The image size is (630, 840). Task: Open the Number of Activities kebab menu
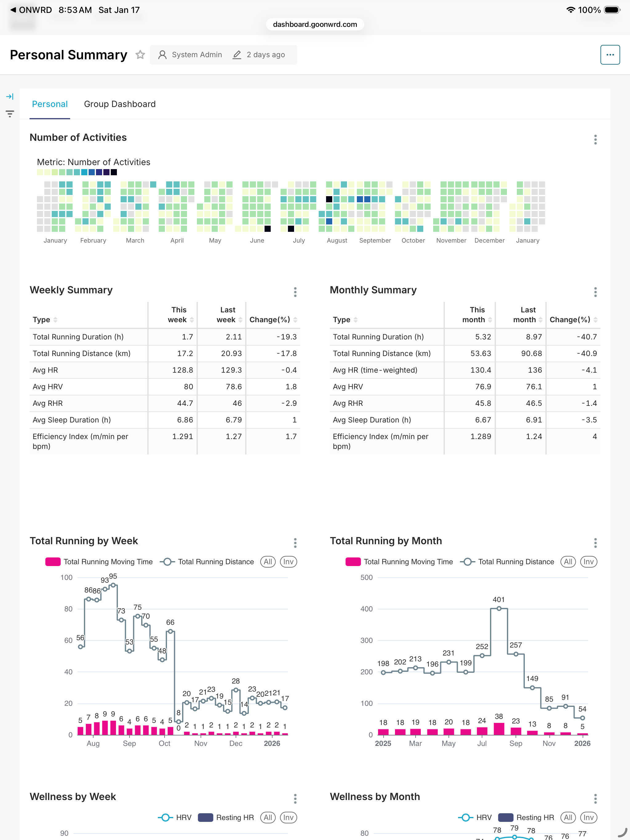pyautogui.click(x=596, y=140)
